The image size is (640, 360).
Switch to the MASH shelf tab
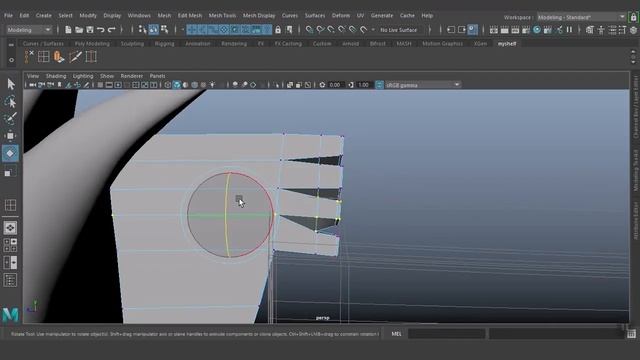[404, 44]
